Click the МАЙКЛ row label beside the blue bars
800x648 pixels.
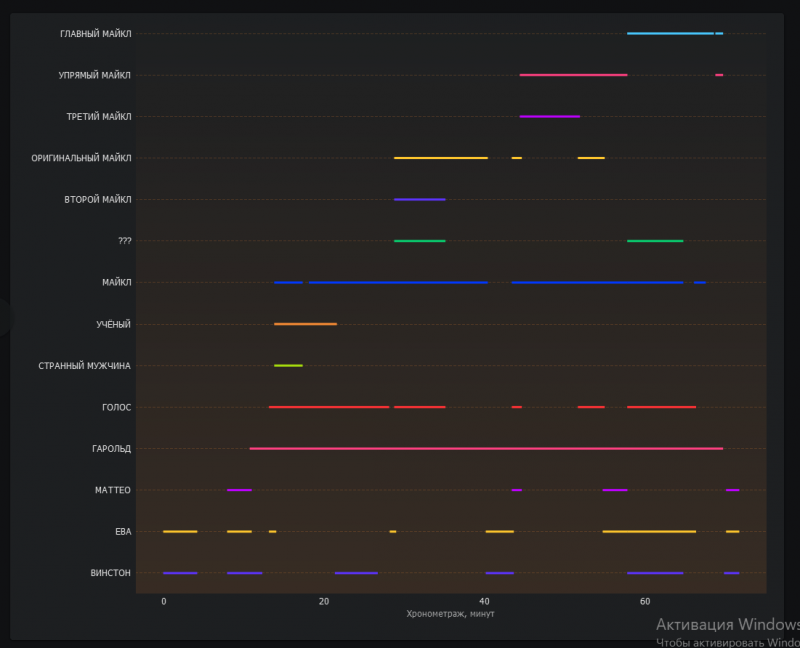pos(116,282)
